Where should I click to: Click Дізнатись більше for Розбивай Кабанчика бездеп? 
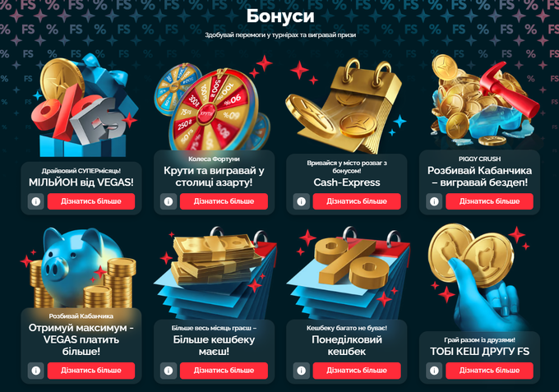tap(489, 201)
